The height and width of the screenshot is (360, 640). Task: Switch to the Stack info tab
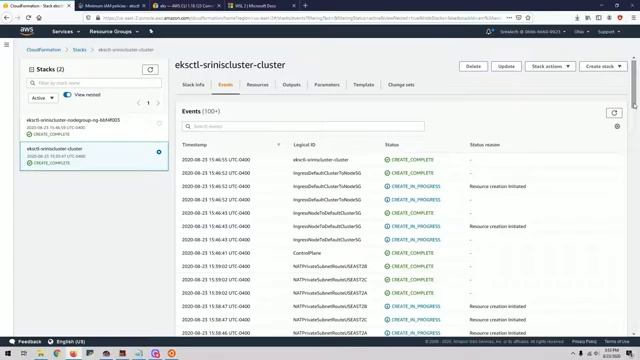click(x=193, y=85)
